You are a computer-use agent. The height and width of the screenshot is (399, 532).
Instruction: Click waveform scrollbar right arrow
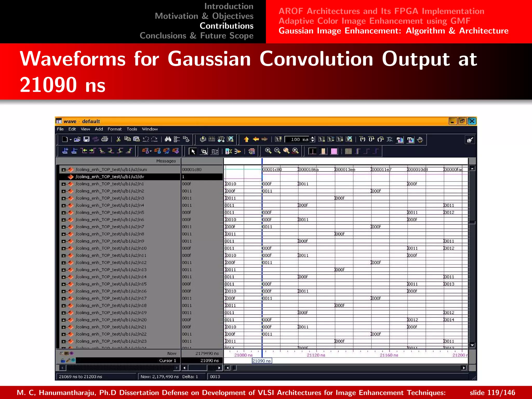(464, 368)
